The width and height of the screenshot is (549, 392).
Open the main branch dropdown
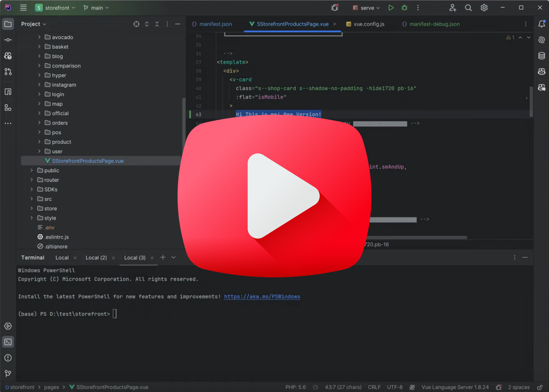click(x=96, y=8)
